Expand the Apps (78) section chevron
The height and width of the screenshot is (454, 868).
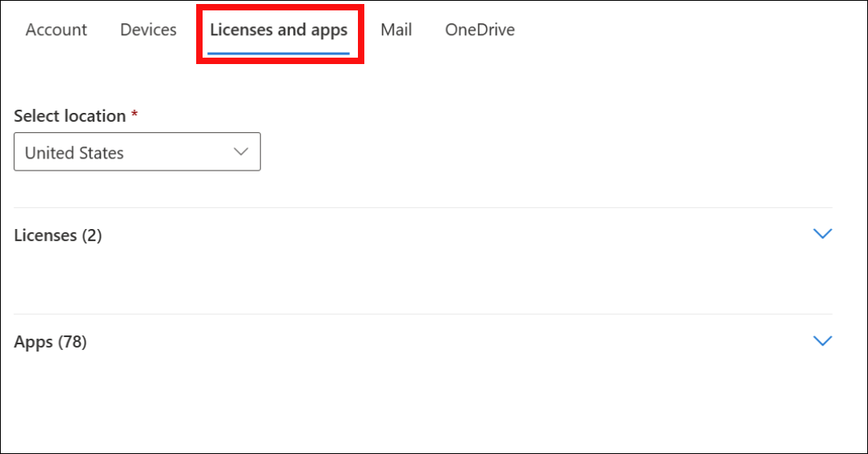click(822, 341)
